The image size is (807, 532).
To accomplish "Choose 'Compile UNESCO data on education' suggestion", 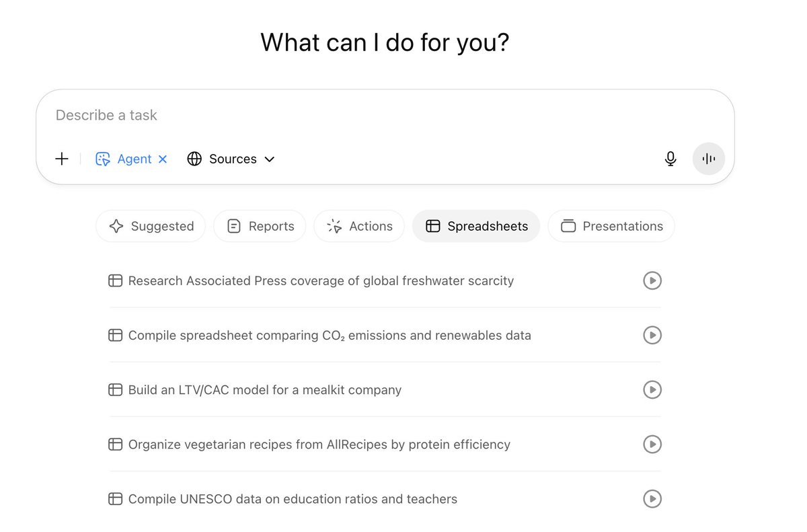I will click(x=385, y=498).
